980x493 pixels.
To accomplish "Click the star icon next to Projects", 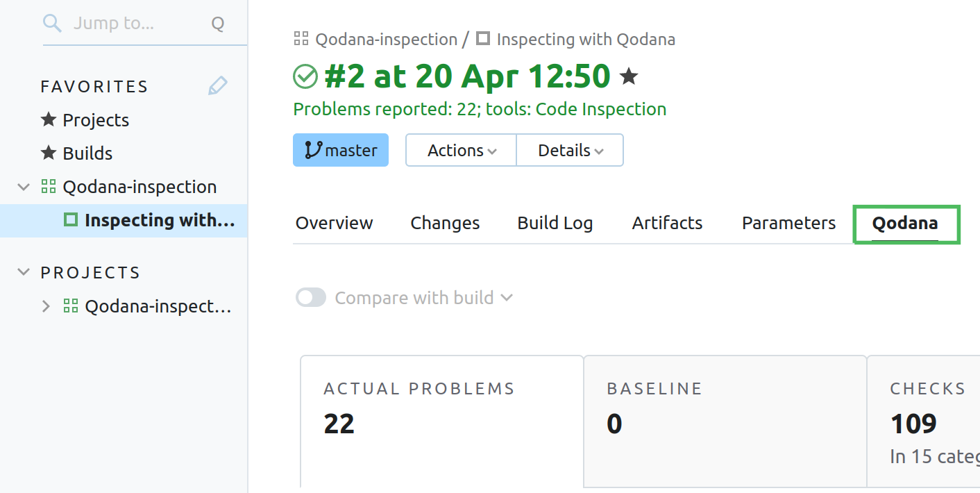I will coord(48,119).
